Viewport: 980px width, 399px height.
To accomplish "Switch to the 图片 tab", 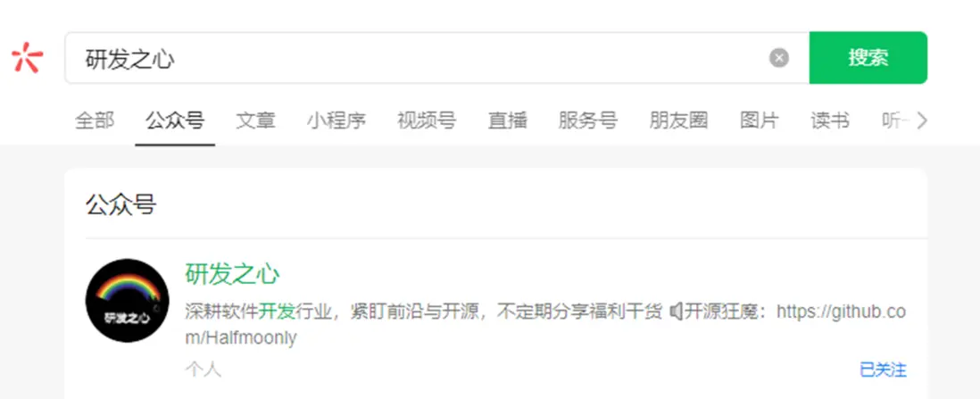I will click(760, 121).
